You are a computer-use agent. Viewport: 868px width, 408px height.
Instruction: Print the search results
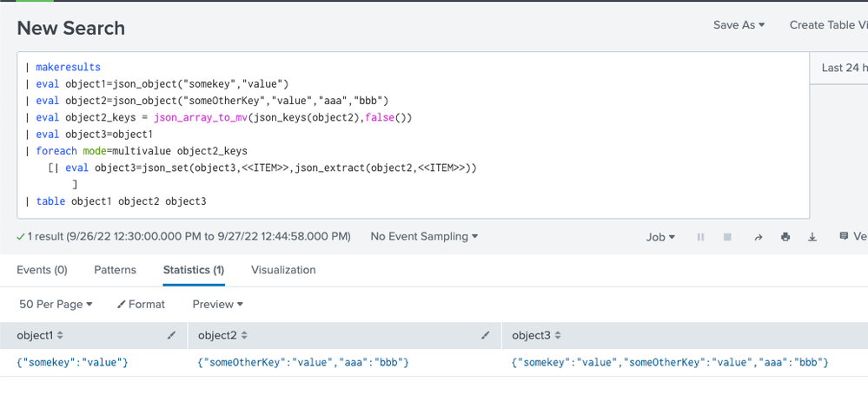(x=785, y=237)
